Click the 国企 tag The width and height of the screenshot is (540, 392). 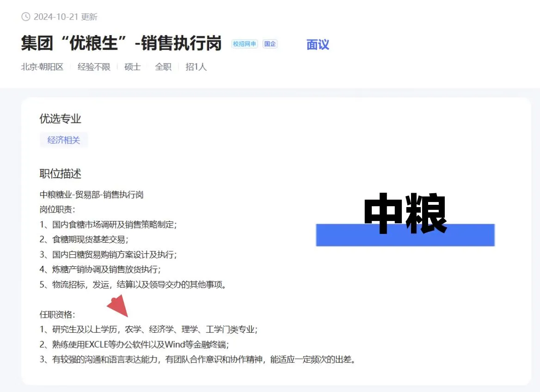(270, 44)
